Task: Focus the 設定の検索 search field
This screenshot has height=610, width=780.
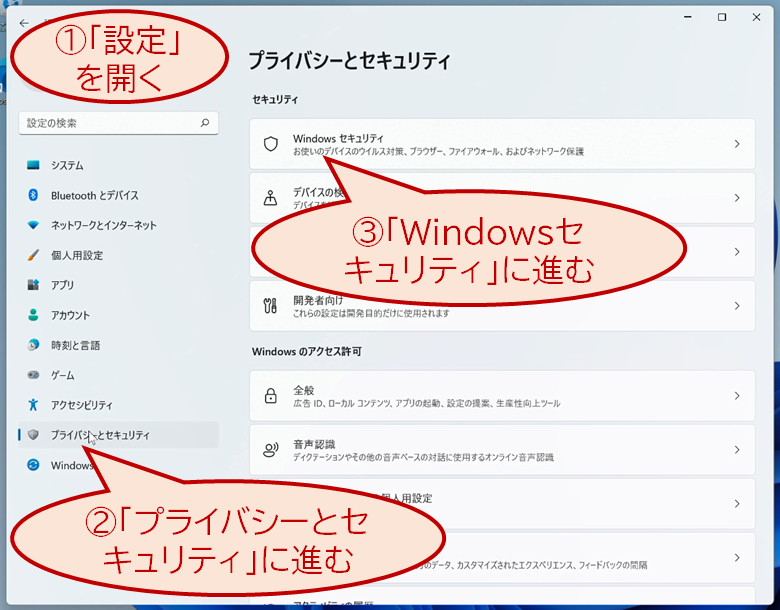Action: [x=118, y=123]
